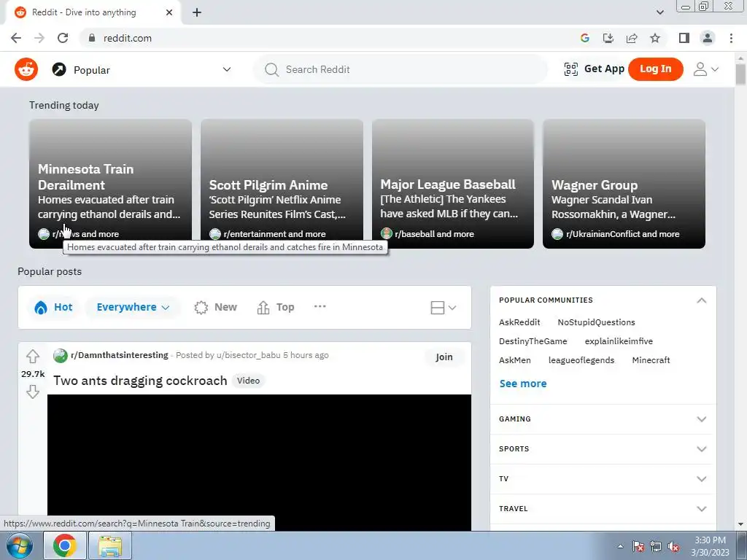The height and width of the screenshot is (560, 747).
Task: Open the card view layout dropdown
Action: point(443,308)
